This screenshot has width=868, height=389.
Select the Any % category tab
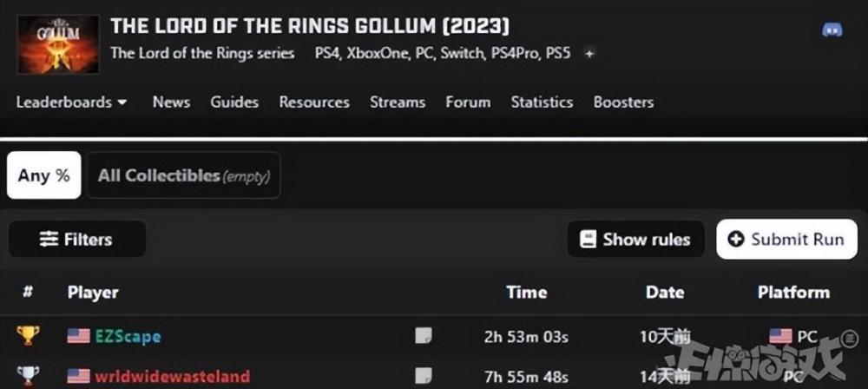(x=43, y=175)
